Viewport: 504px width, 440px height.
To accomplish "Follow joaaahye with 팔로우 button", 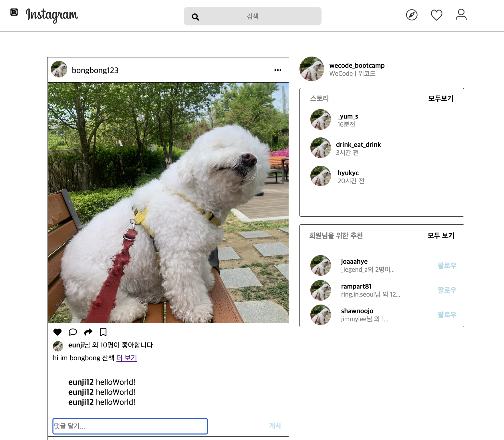I will [447, 266].
